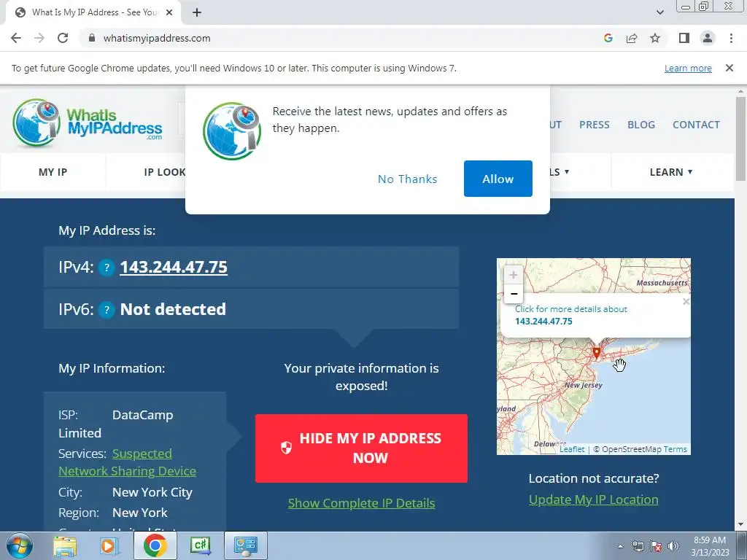This screenshot has width=747, height=560.
Task: Expand the LEARN dropdown menu
Action: coord(671,172)
